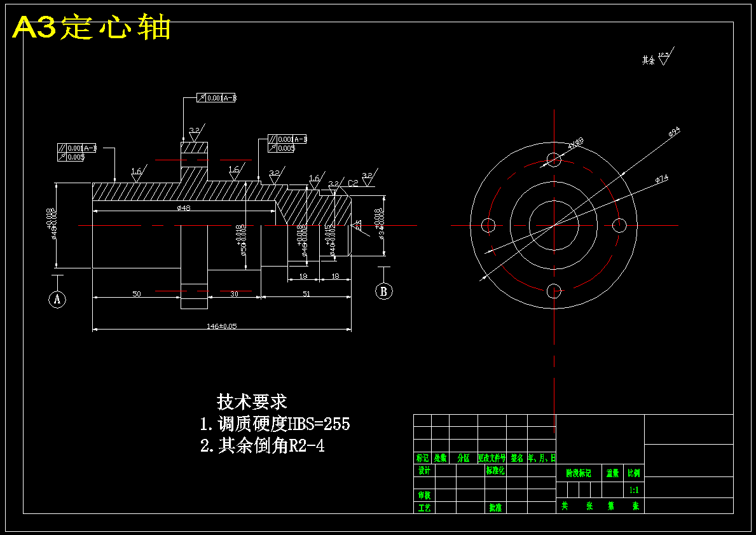Image resolution: width=756 pixels, height=535 pixels.
Task: Select the '4Xø8' hole callout
Action: 576,143
